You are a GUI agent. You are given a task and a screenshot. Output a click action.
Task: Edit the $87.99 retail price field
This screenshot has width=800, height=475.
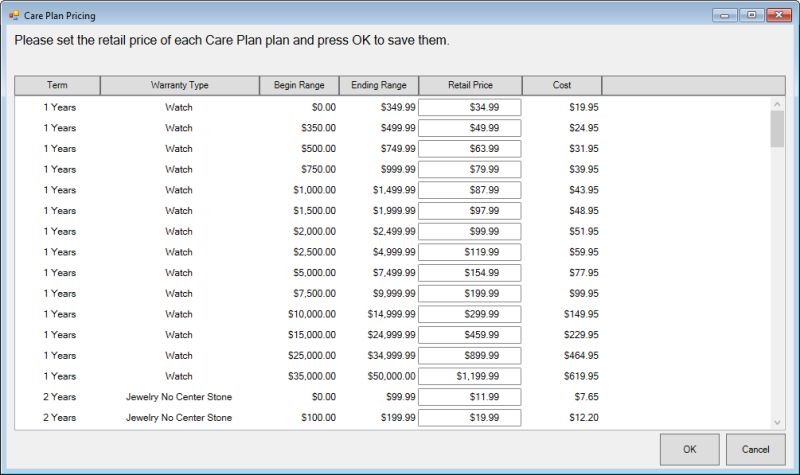pos(469,190)
